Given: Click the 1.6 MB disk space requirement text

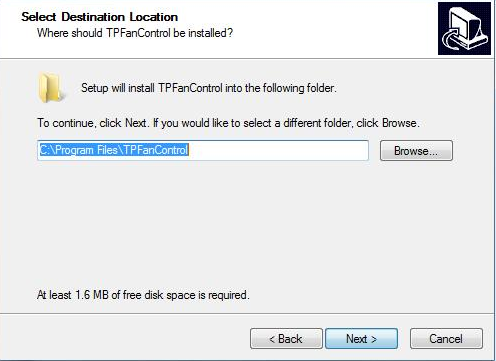Looking at the screenshot, I should click(143, 295).
